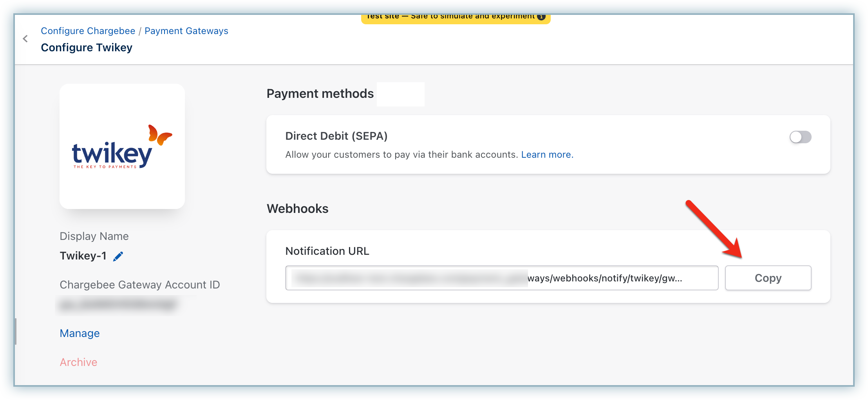868x400 pixels.
Task: Click the Direct Debit (SEPA) title
Action: pyautogui.click(x=336, y=136)
